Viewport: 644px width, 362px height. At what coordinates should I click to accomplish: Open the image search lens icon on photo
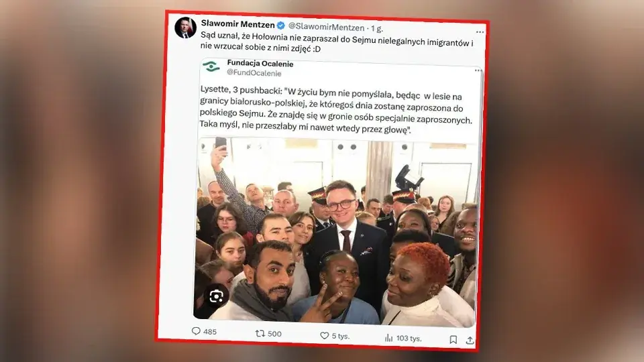[x=216, y=296]
